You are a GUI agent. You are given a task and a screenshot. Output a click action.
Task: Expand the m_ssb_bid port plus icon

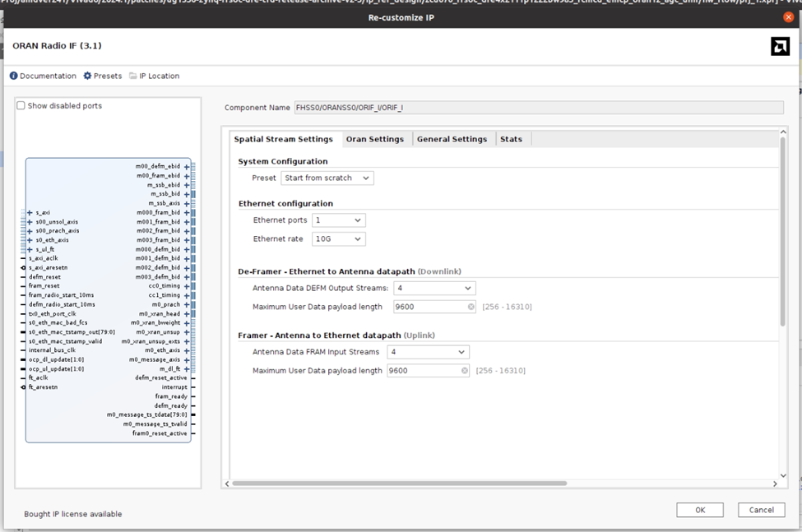coord(187,194)
